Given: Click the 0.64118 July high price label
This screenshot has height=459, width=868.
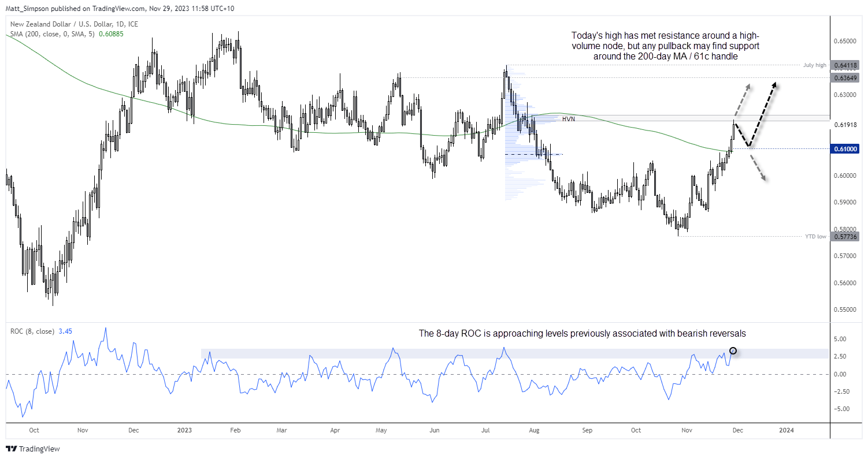Looking at the screenshot, I should click(845, 65).
